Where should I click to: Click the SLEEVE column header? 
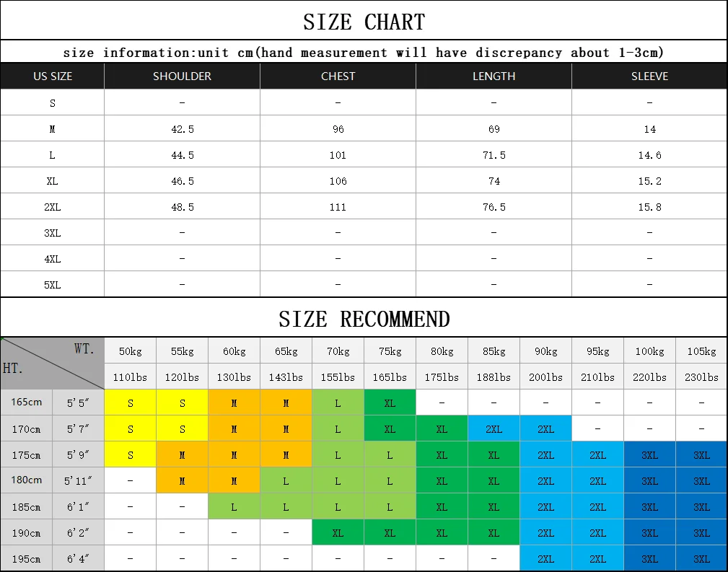[649, 76]
